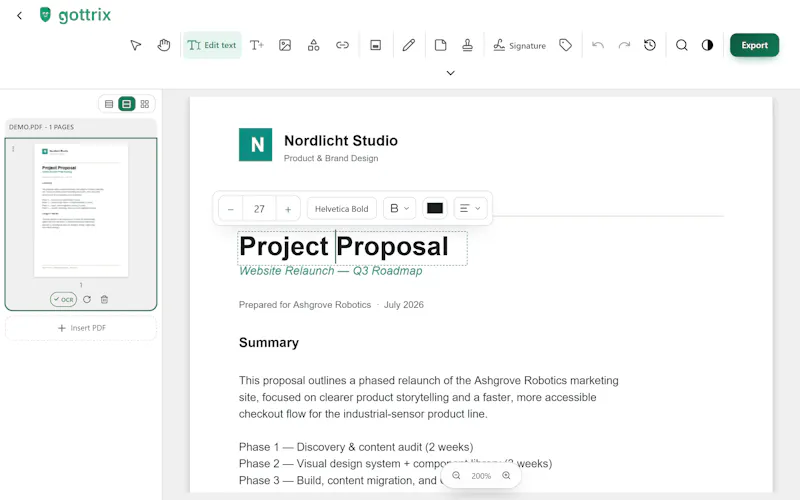The height and width of the screenshot is (500, 800).
Task: Open the black text color swatch
Action: click(435, 208)
